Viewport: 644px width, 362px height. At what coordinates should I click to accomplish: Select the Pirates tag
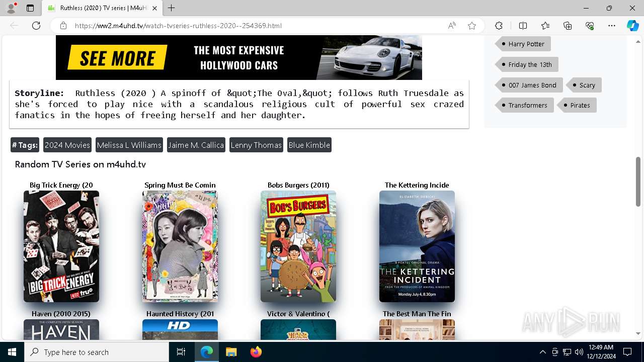[x=577, y=105]
